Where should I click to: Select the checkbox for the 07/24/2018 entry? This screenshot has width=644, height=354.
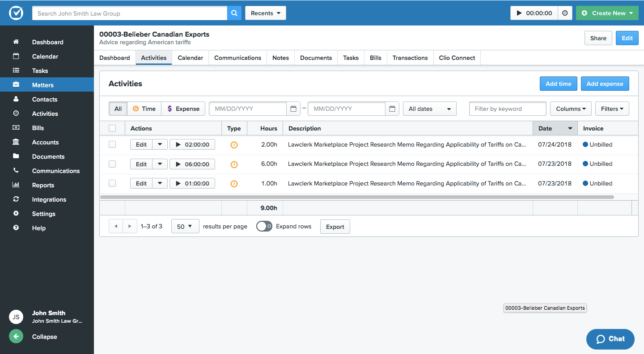pyautogui.click(x=112, y=144)
